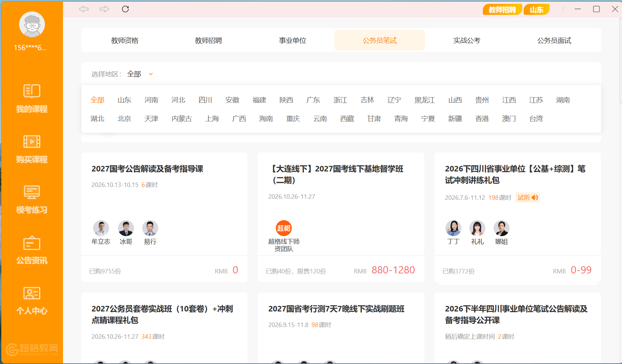Select teacher 娜姐 avatar
622x364 pixels.
point(502,228)
